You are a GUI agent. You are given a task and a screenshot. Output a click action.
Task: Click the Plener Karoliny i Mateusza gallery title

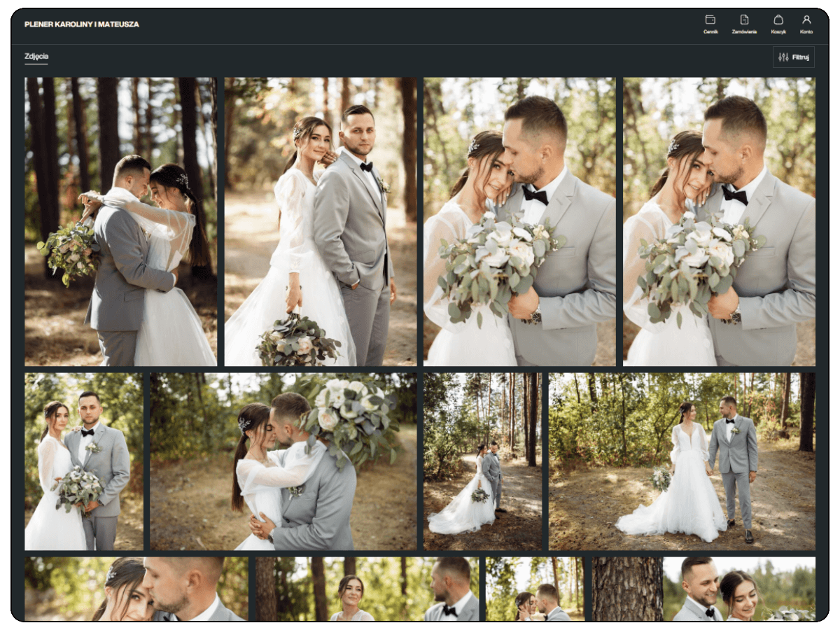(x=82, y=24)
